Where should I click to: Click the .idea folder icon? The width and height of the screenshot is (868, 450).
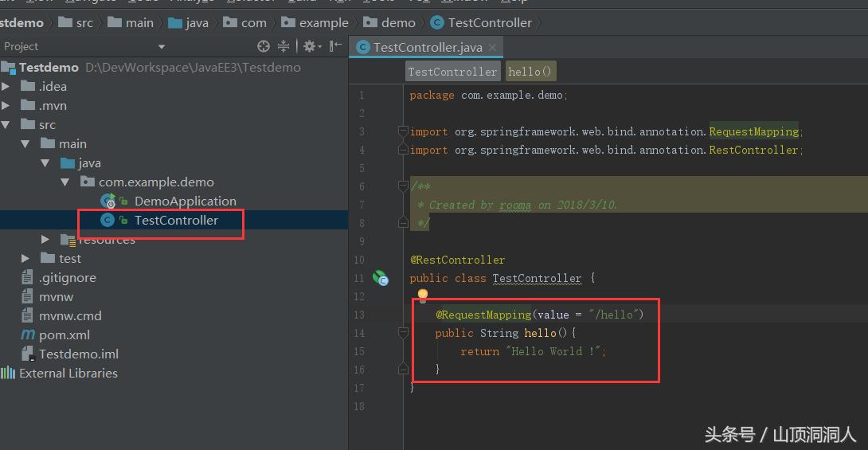click(28, 86)
